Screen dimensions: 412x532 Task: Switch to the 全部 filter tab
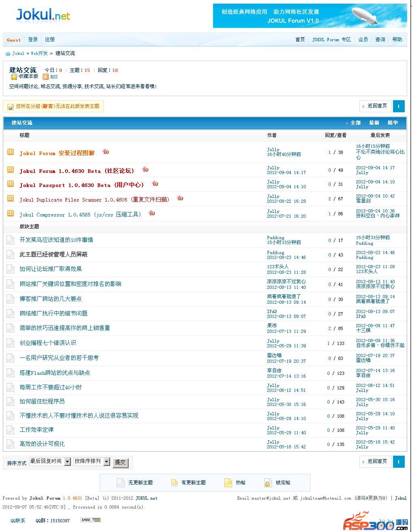[x=355, y=123]
